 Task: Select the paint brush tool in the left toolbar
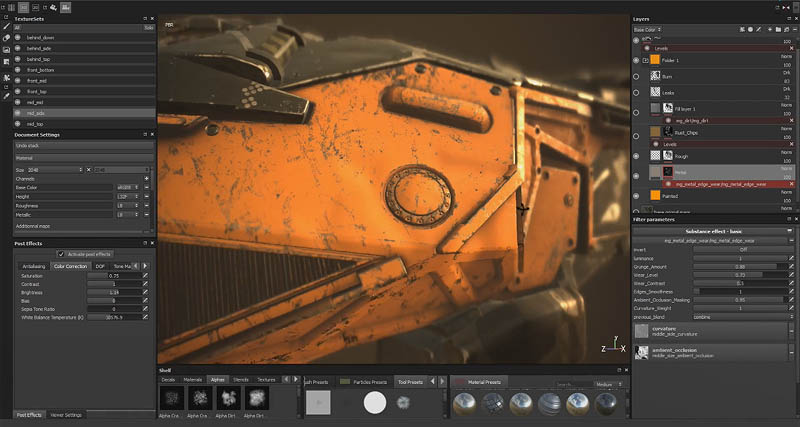click(x=6, y=27)
